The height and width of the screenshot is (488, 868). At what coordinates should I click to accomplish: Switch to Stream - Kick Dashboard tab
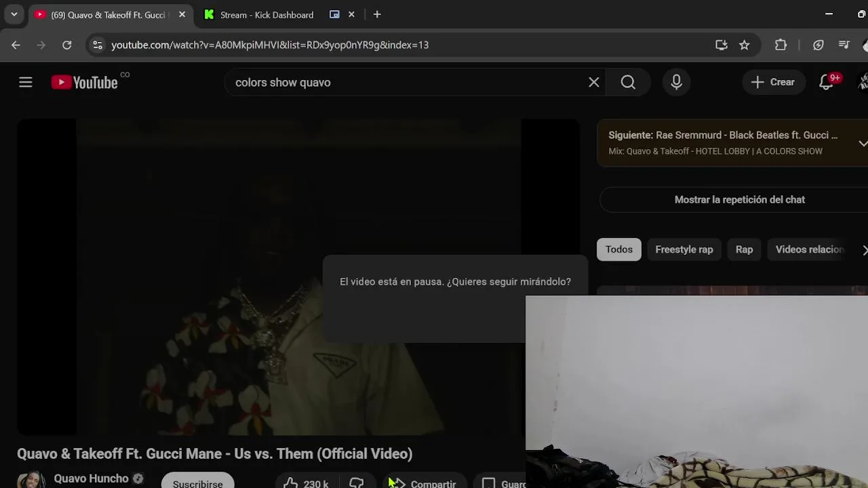coord(267,15)
